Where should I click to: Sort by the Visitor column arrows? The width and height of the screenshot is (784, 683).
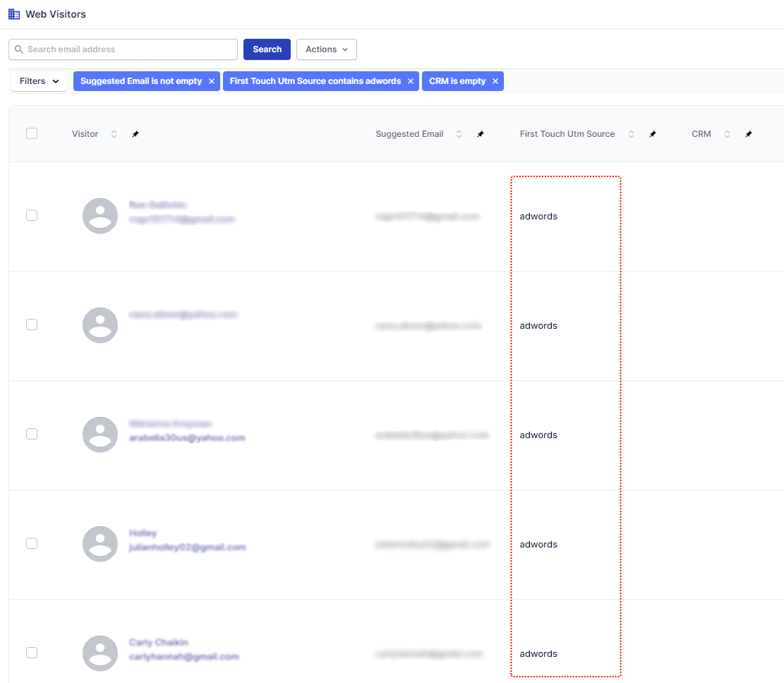114,134
